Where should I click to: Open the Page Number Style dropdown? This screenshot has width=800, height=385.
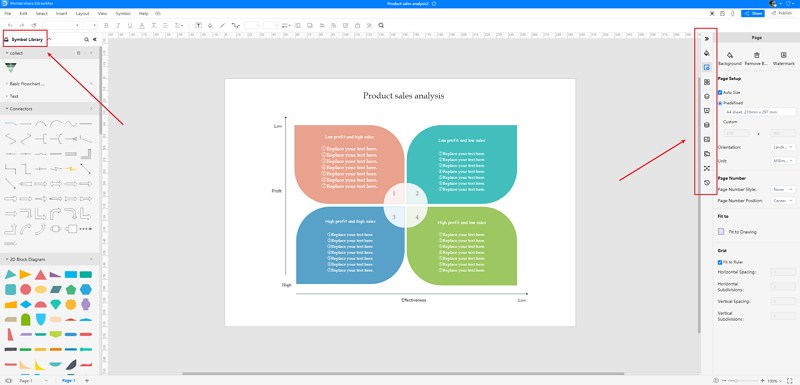point(783,189)
